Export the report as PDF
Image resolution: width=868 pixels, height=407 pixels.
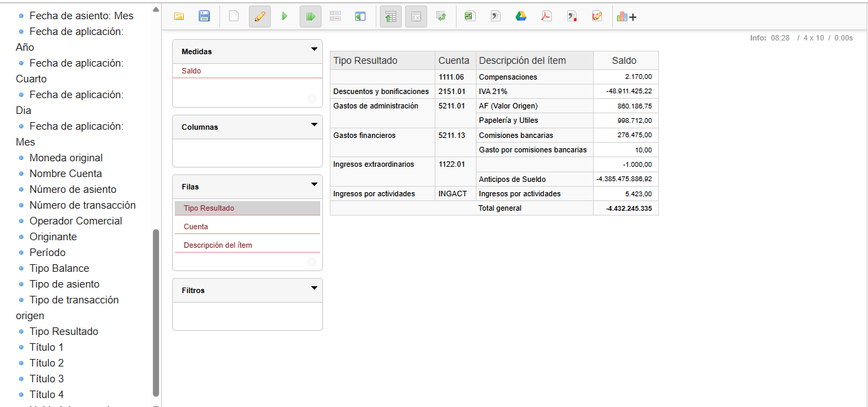(546, 16)
